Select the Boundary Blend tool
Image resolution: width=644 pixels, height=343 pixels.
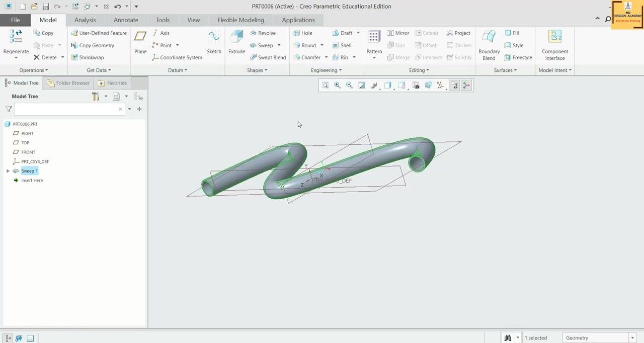(x=489, y=45)
